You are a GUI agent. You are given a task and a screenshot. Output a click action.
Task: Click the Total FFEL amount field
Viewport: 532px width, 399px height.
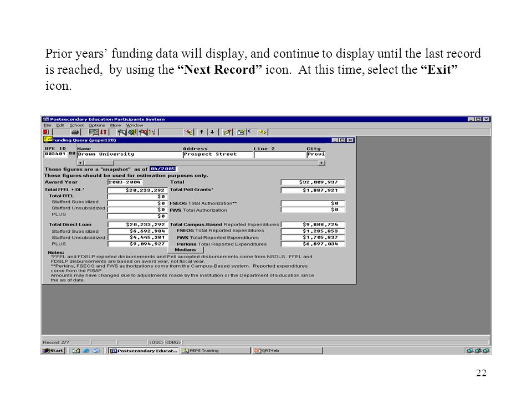tap(137, 196)
